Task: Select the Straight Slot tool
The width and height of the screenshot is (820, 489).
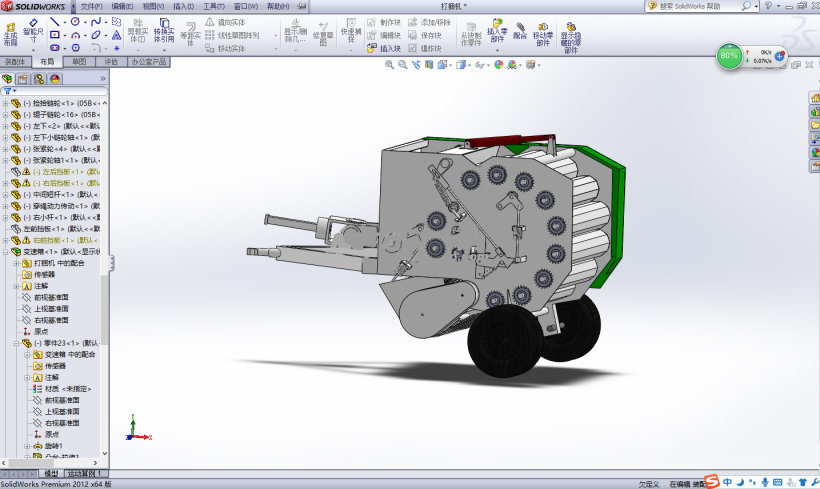Action: pos(54,48)
